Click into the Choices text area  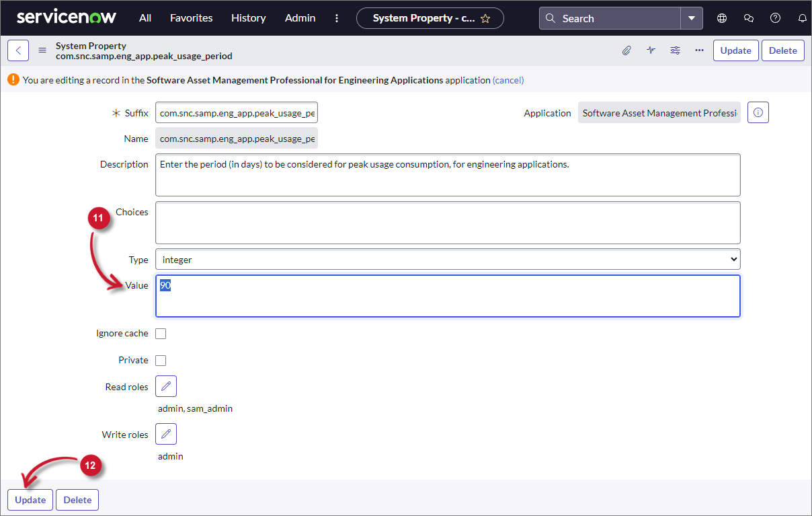point(448,223)
